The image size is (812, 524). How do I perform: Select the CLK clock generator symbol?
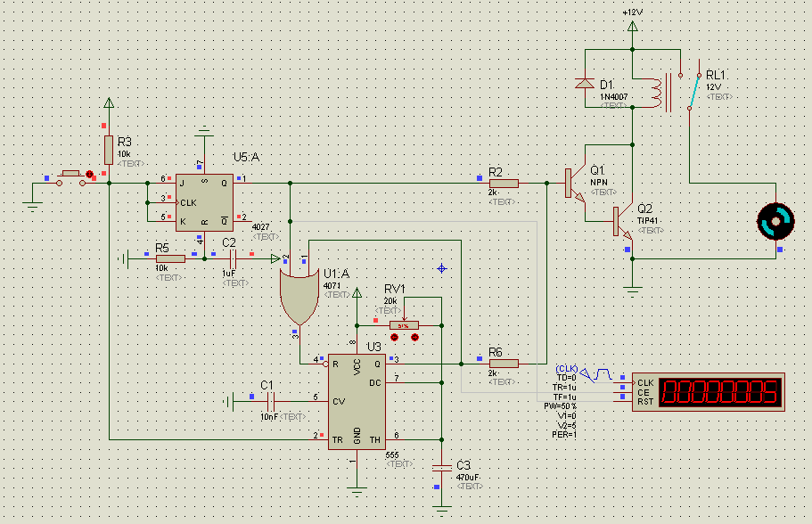(596, 374)
